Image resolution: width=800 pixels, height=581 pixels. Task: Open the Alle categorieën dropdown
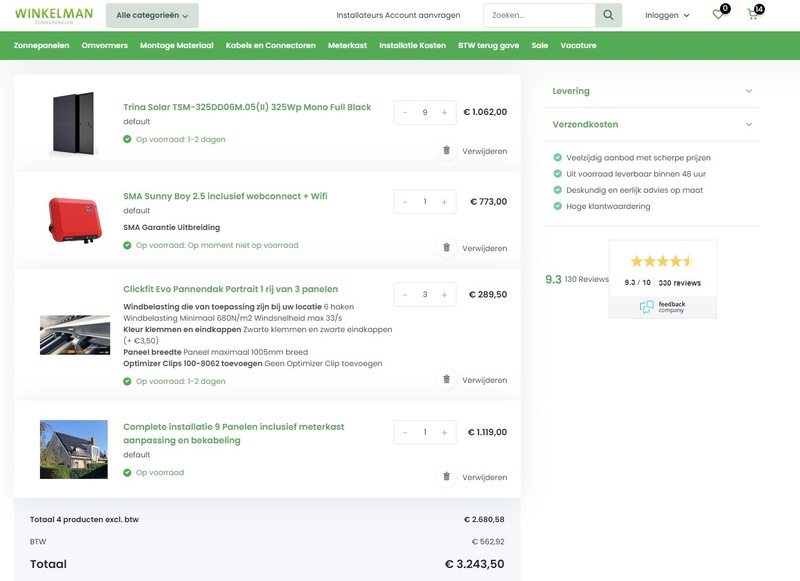[x=152, y=16]
